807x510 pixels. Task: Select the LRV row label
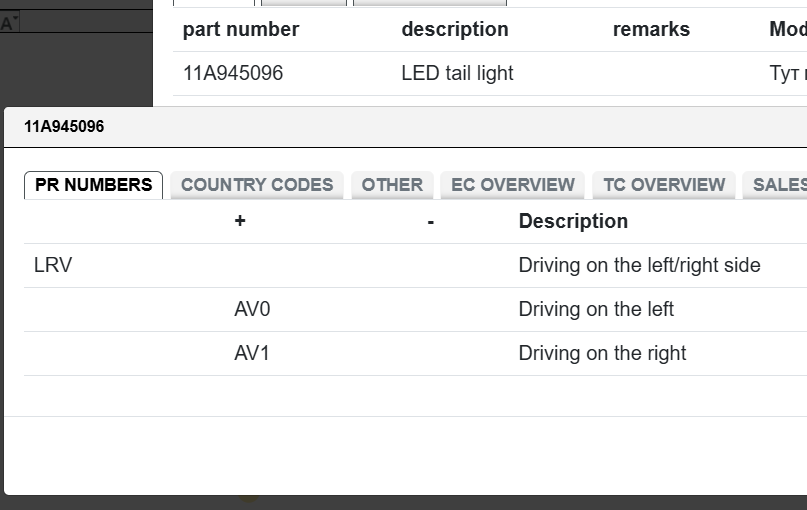[x=53, y=265]
